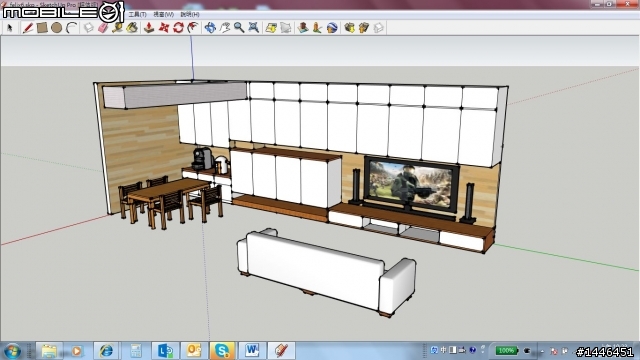Image resolution: width=640 pixels, height=360 pixels.
Task: Open Skype from taskbar
Action: [x=222, y=351]
